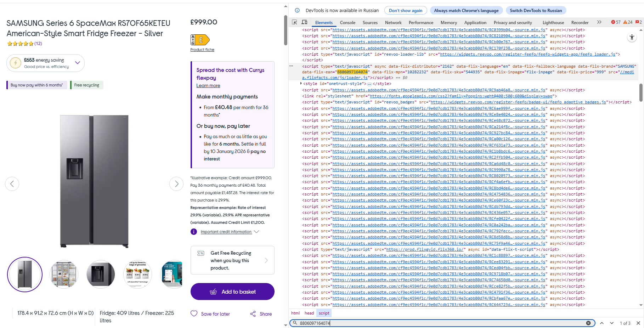Open the Application tab
Screen dimensions: 644x328
click(x=475, y=22)
